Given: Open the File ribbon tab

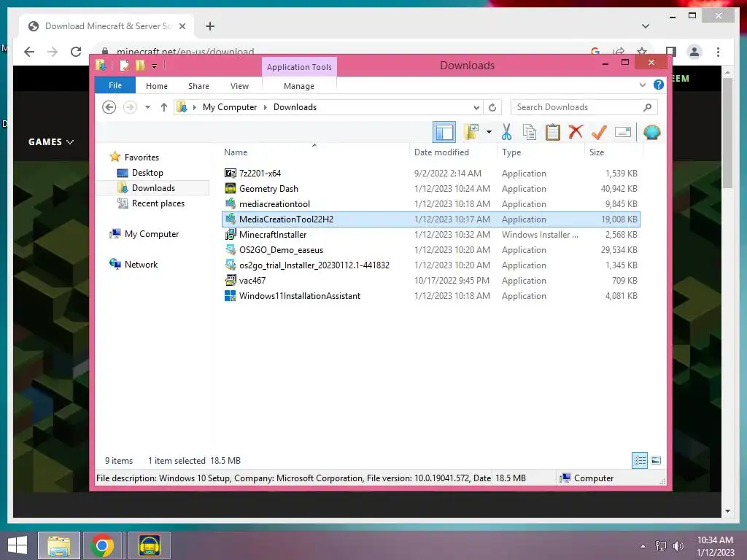Looking at the screenshot, I should click(x=115, y=86).
